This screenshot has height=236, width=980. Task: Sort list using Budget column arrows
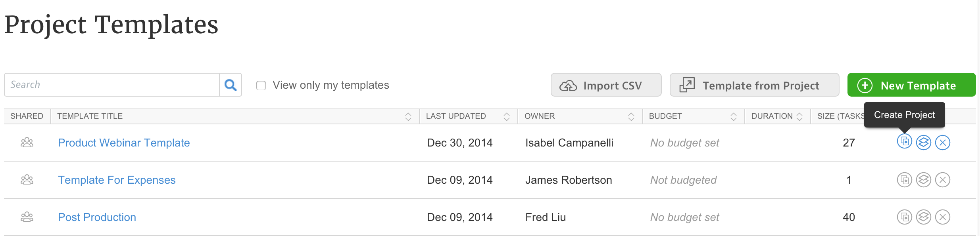click(x=733, y=116)
